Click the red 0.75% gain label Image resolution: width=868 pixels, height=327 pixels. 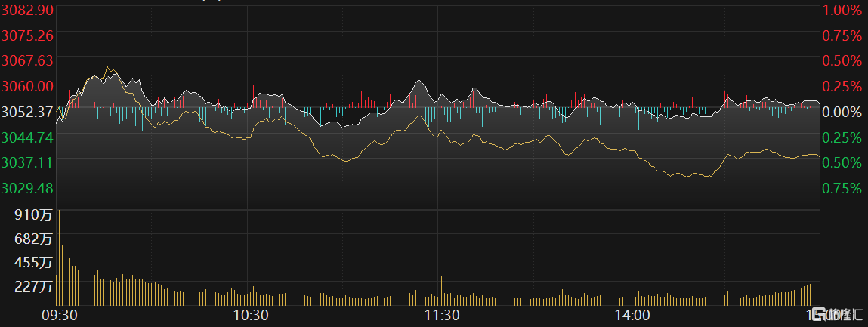tap(842, 35)
